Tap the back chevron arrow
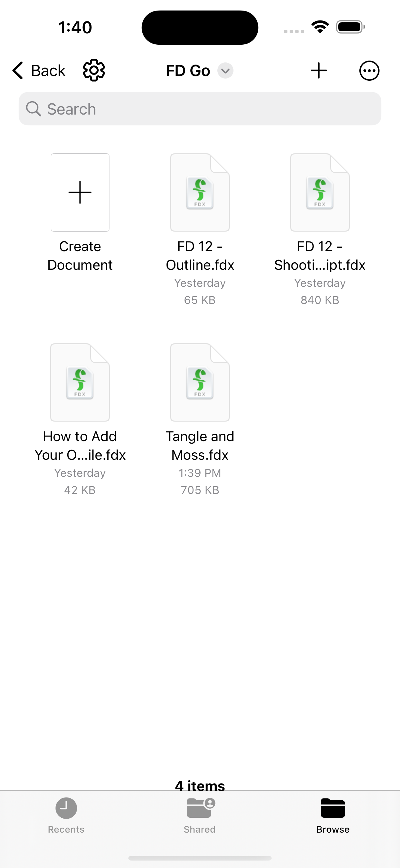 [18, 70]
